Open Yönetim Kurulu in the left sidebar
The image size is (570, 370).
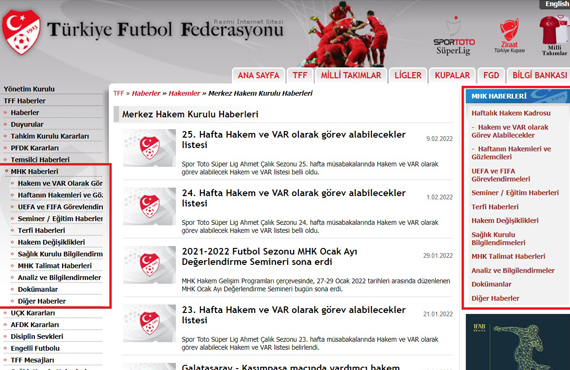coord(29,89)
